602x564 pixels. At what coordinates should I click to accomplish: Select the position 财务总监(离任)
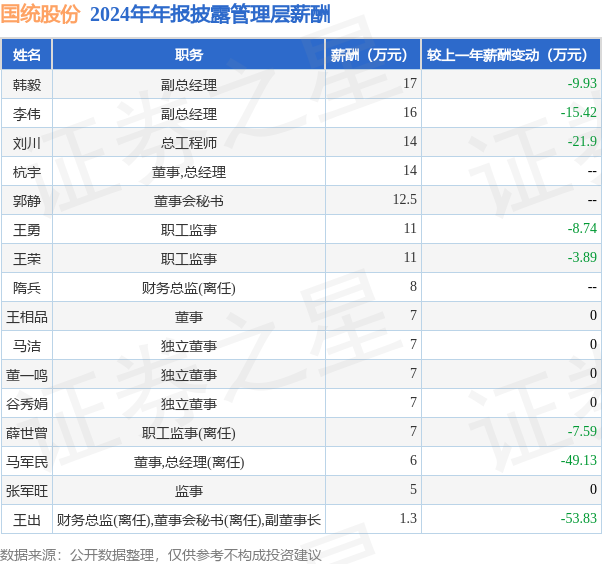(189, 288)
